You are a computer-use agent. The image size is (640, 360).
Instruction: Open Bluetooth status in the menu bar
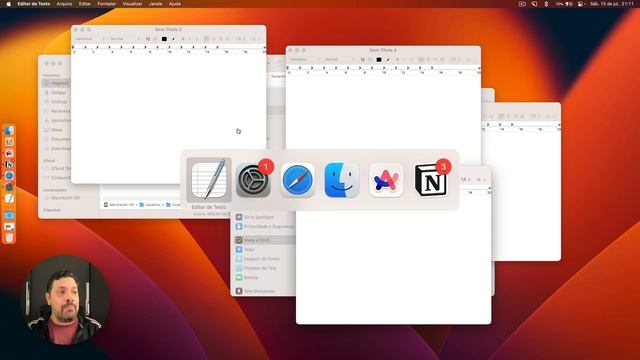tap(546, 4)
